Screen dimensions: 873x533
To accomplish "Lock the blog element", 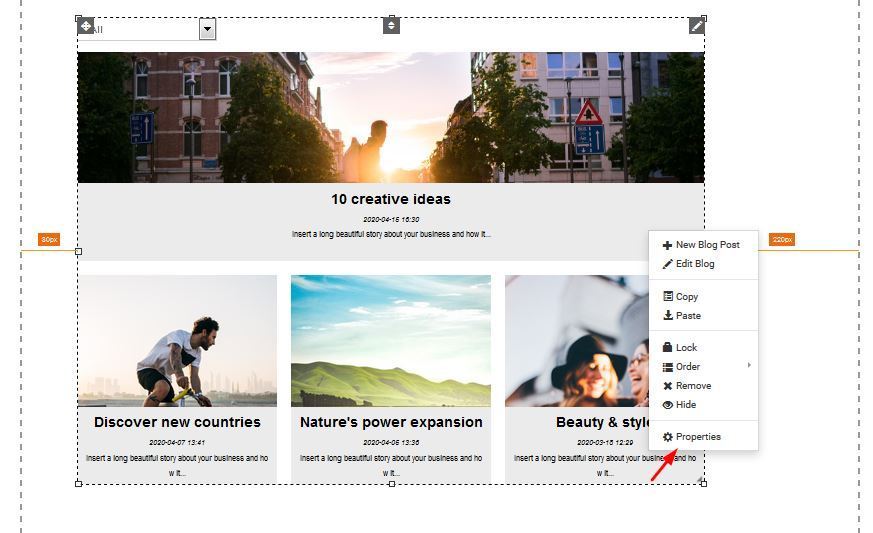I will 686,348.
